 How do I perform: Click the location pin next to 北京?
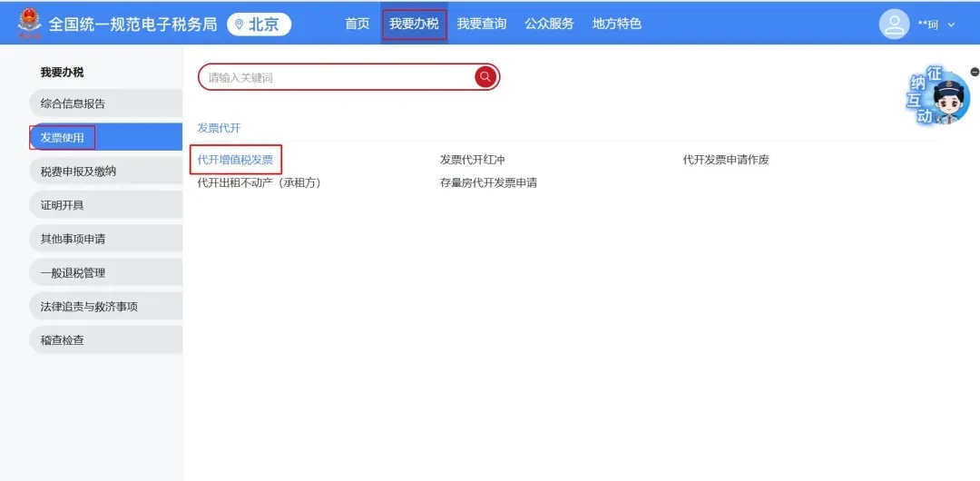coord(240,25)
